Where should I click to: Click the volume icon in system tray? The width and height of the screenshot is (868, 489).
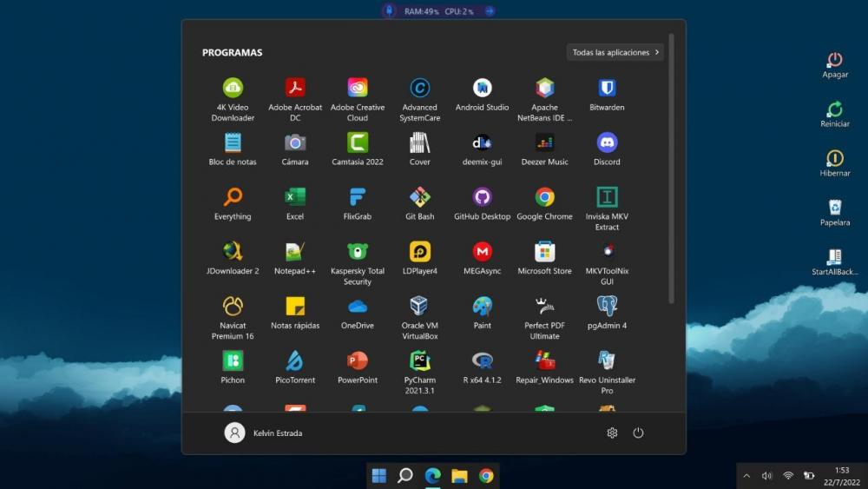(x=766, y=476)
